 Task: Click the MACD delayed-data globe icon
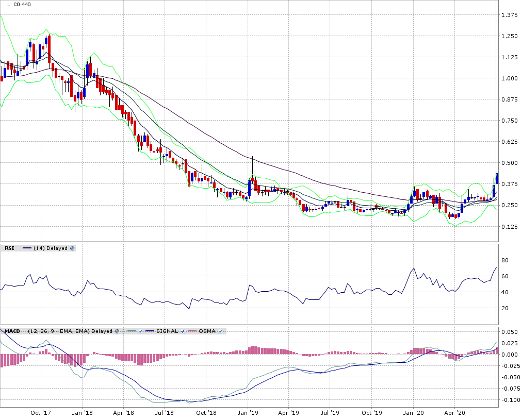pyautogui.click(x=117, y=331)
